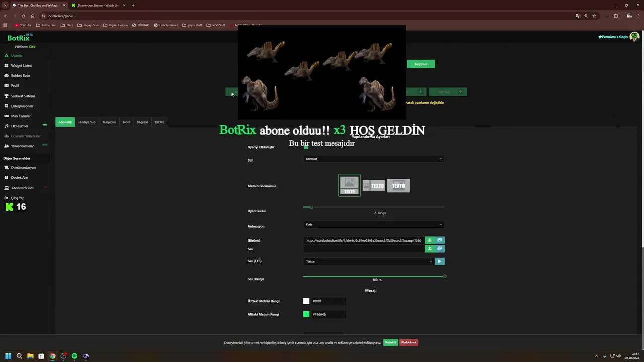Open MonsterBuilds link
This screenshot has width=644, height=362.
tap(23, 188)
